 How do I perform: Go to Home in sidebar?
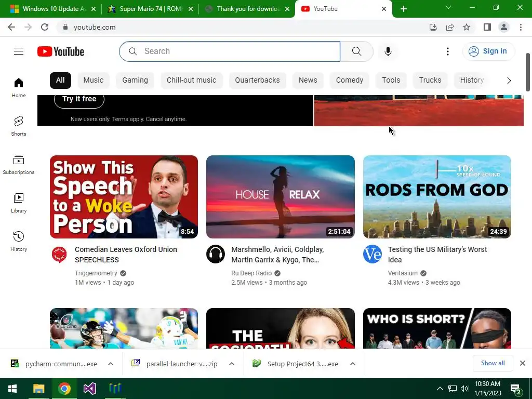19,87
